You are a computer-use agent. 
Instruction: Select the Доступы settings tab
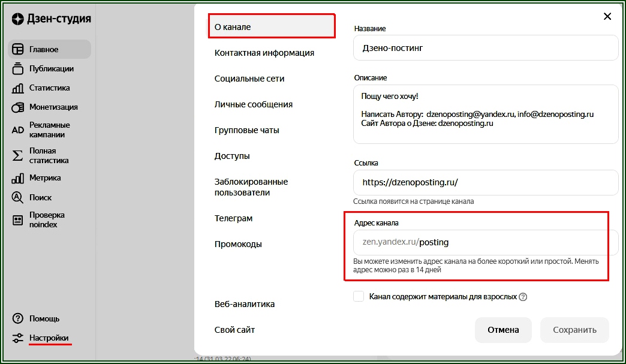(x=232, y=156)
